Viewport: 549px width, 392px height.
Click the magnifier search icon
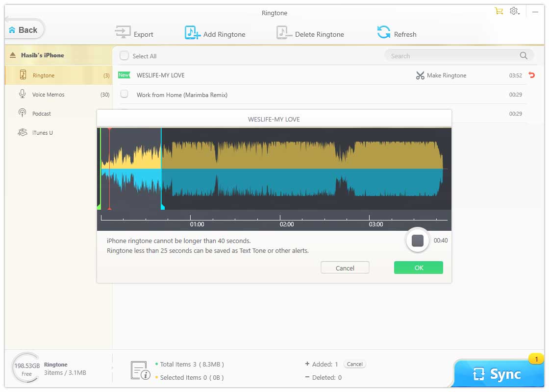(524, 56)
